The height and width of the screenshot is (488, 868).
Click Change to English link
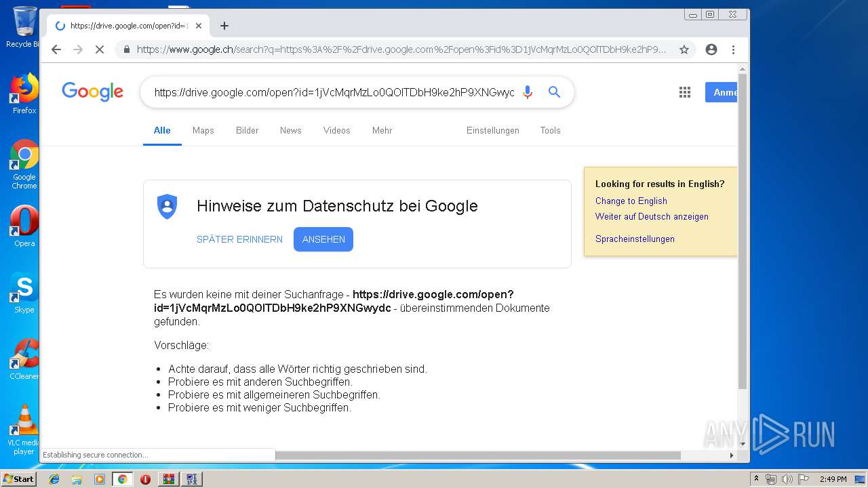pos(631,201)
